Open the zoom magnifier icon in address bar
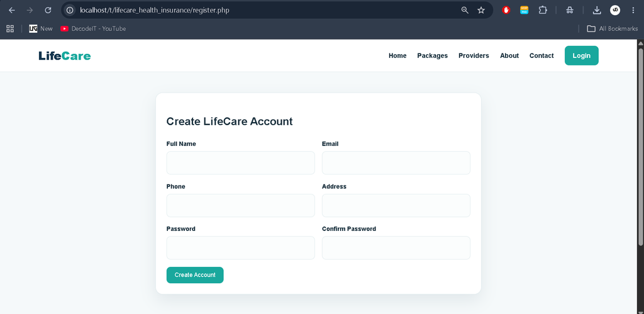 click(465, 10)
